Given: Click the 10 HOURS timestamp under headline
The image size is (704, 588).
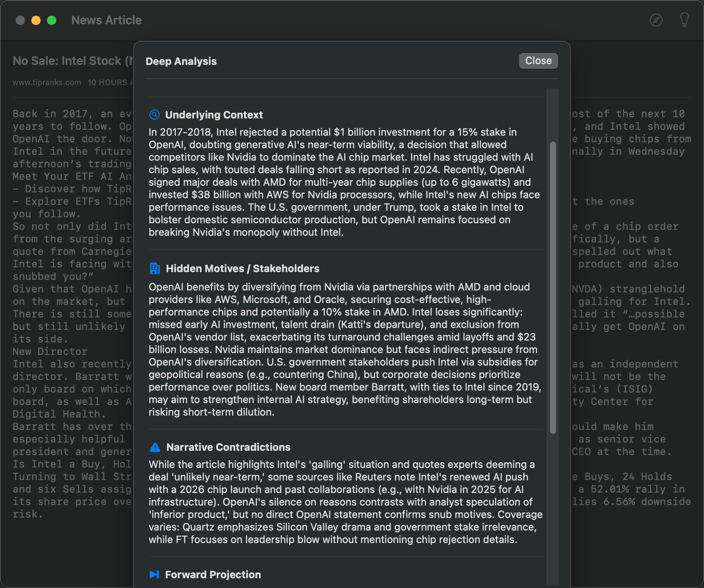Looking at the screenshot, I should tap(110, 82).
